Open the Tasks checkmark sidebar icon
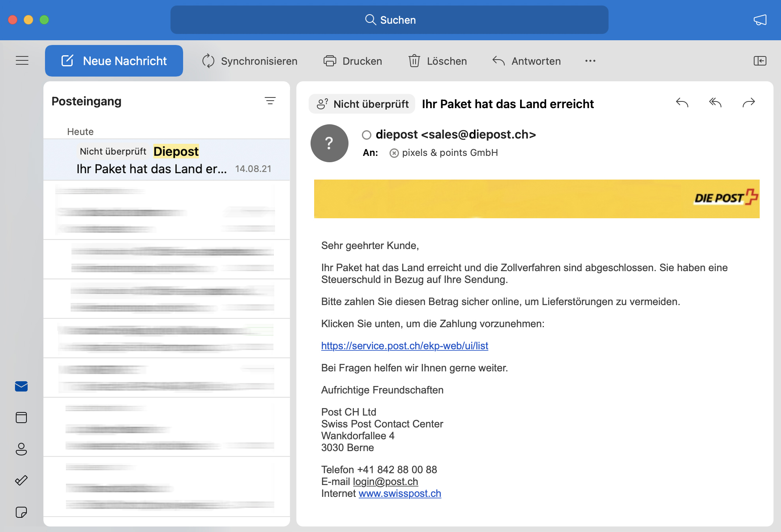781x532 pixels. (21, 480)
